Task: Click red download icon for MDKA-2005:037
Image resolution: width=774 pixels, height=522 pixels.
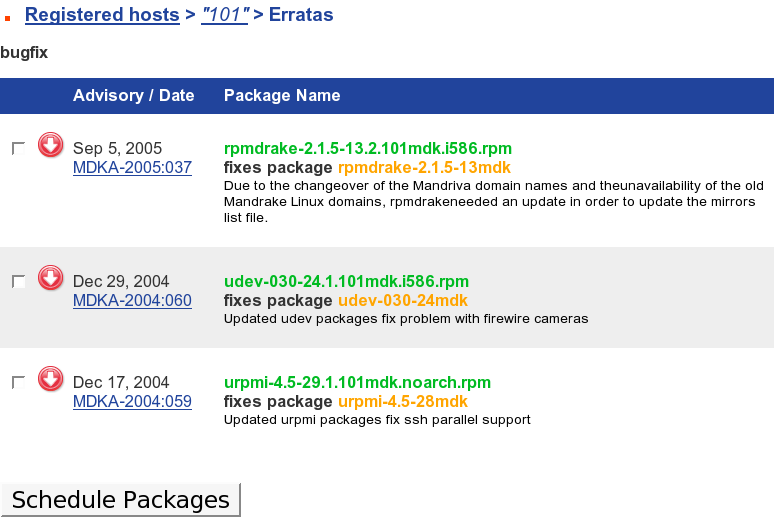Action: [50, 146]
